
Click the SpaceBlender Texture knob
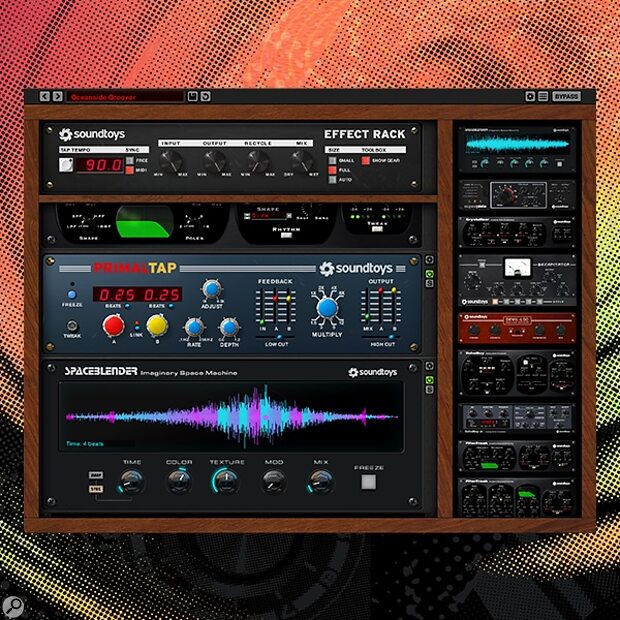pyautogui.click(x=227, y=481)
